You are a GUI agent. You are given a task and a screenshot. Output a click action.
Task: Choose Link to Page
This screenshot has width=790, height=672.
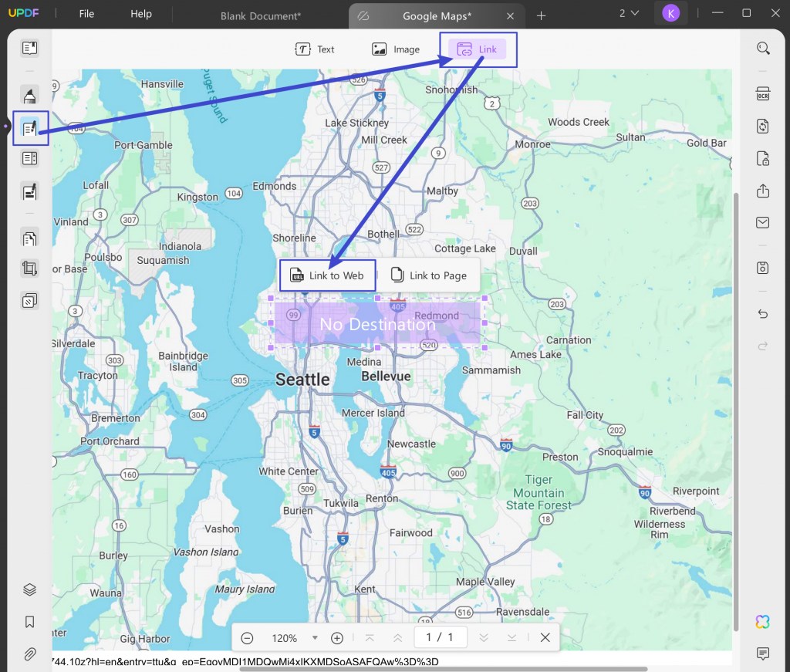click(x=429, y=275)
